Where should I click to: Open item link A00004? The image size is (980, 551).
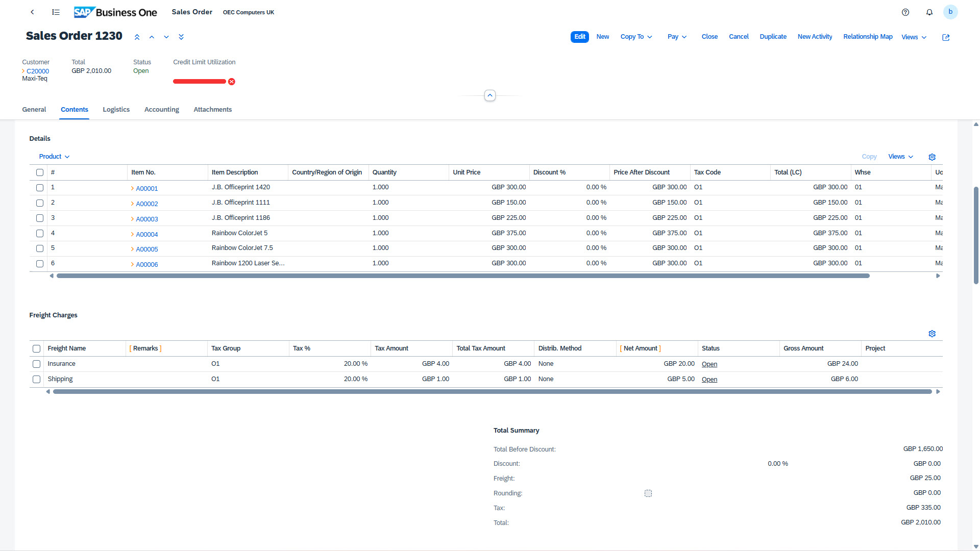click(146, 235)
